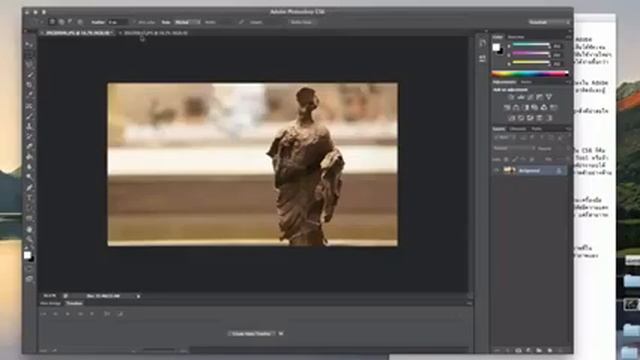The image size is (640, 360).
Task: Open the Style dropdown in options bar
Action: 187,22
